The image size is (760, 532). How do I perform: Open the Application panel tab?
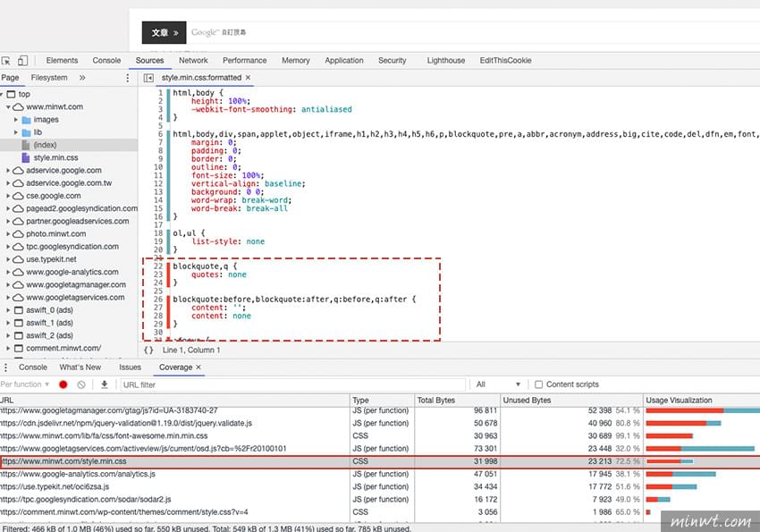click(344, 61)
